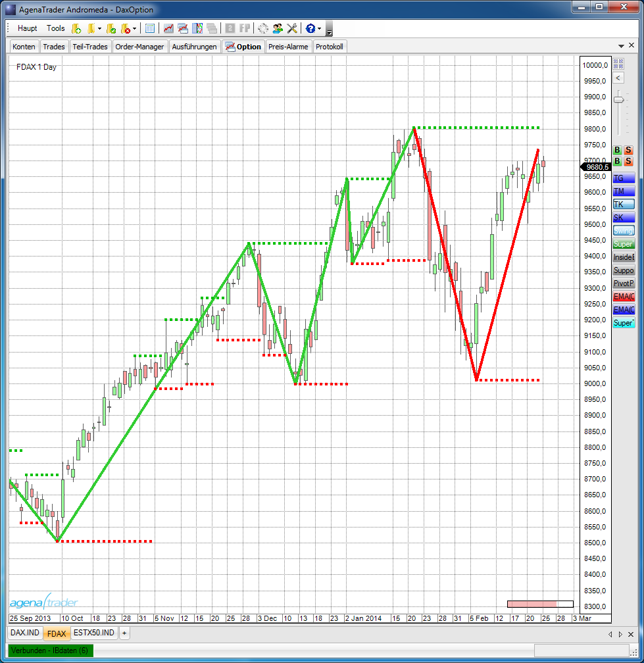
Task: Click the gear icon in the toolbar
Action: point(262,28)
